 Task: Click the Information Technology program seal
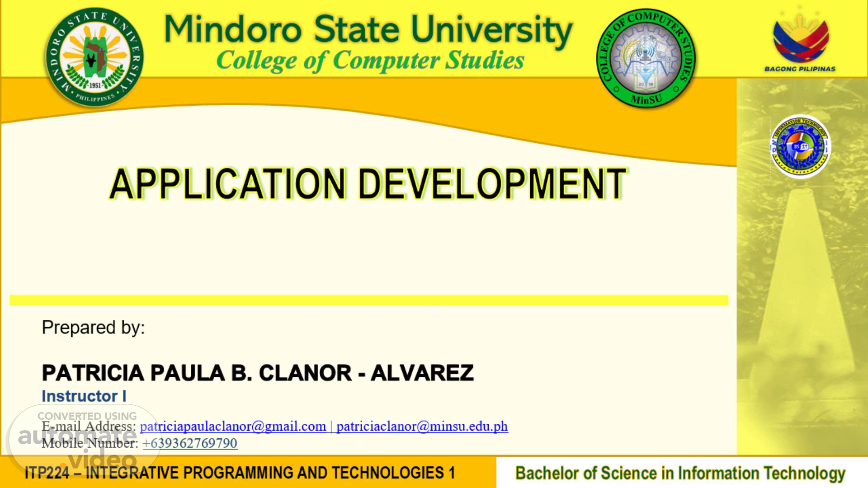[x=800, y=146]
